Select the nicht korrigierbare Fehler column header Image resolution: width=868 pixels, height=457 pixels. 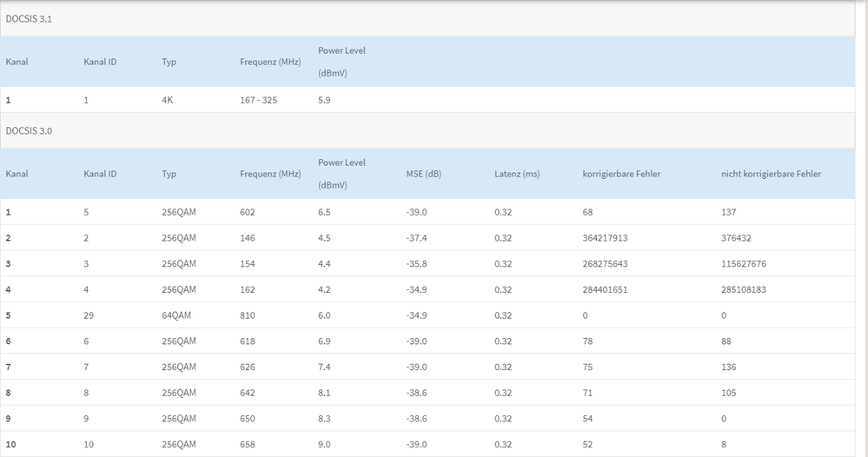(771, 174)
